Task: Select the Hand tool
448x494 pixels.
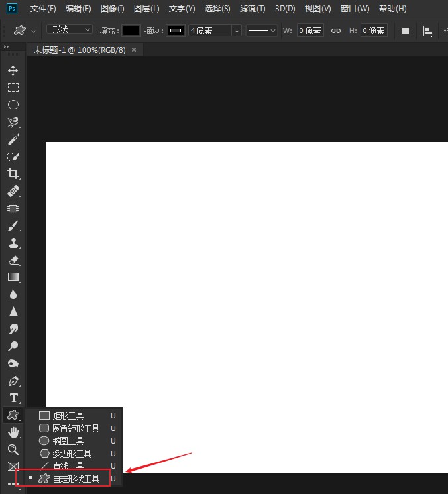Action: (13, 432)
